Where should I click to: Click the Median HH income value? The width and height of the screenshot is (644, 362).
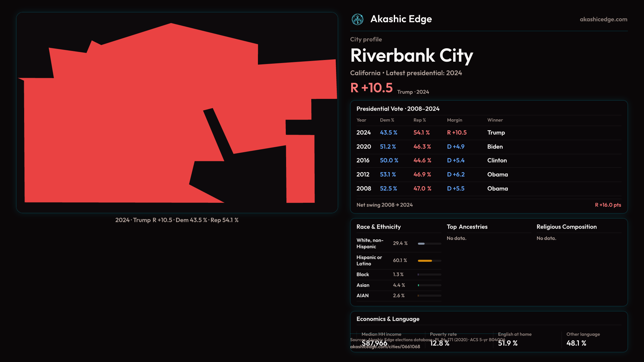(374, 343)
